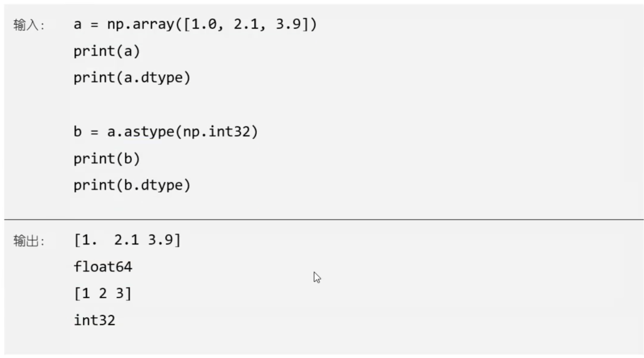Click the value 1.0 in the array definition
Image resolution: width=644 pixels, height=358 pixels.
(204, 24)
